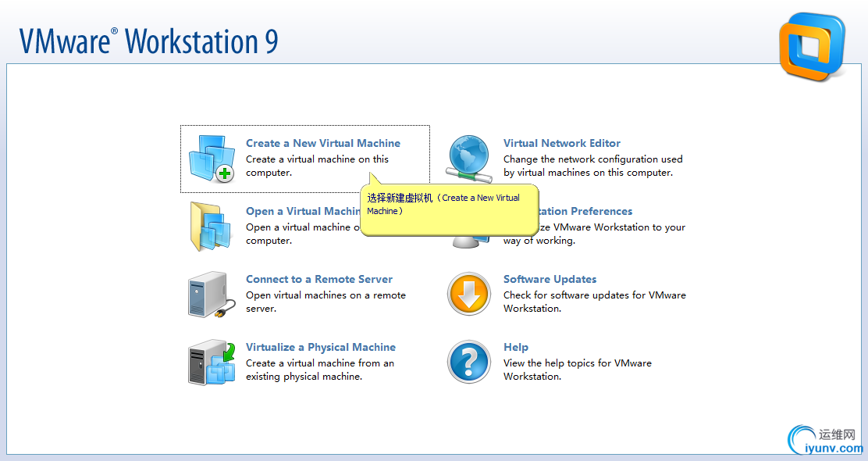Select the Software Updates heading link
Viewport: 868px width, 461px height.
550,279
